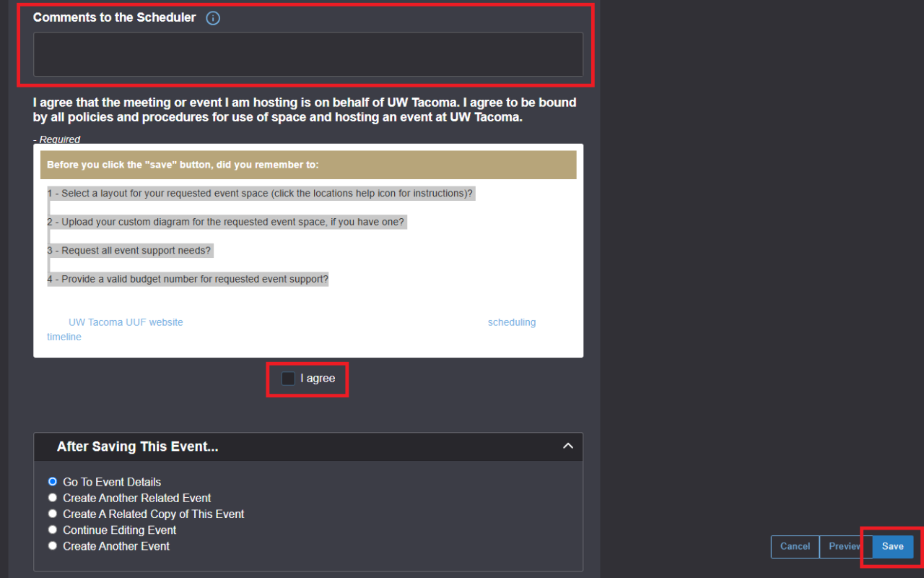Click the After Saving This Event header title
The image size is (924, 578).
(x=137, y=447)
